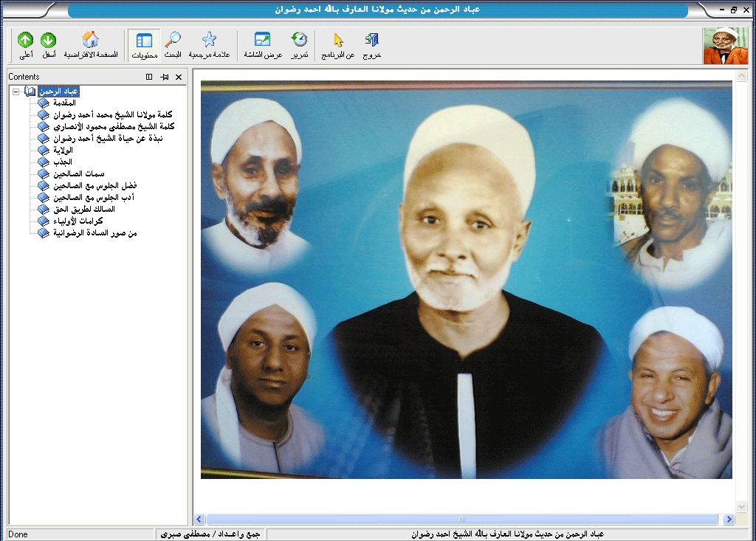Click the تمرير auto-scroll icon
Image resolution: width=756 pixels, height=541 pixels.
pyautogui.click(x=299, y=41)
